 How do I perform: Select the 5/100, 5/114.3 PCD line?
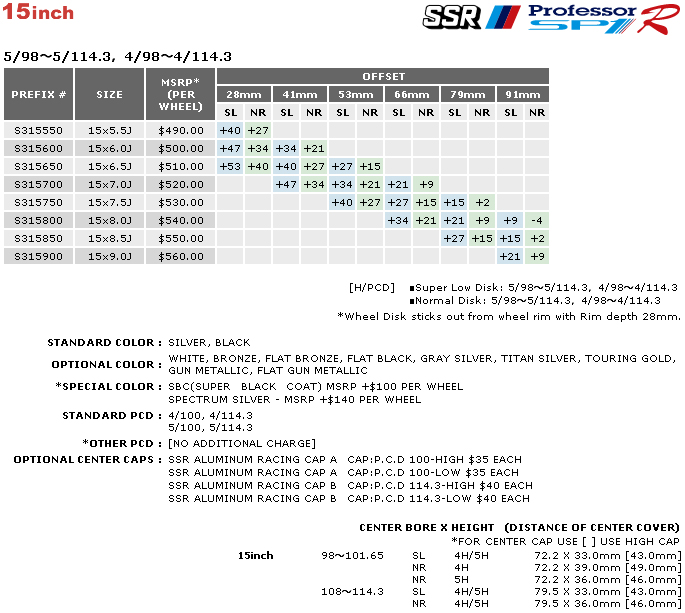tap(211, 427)
